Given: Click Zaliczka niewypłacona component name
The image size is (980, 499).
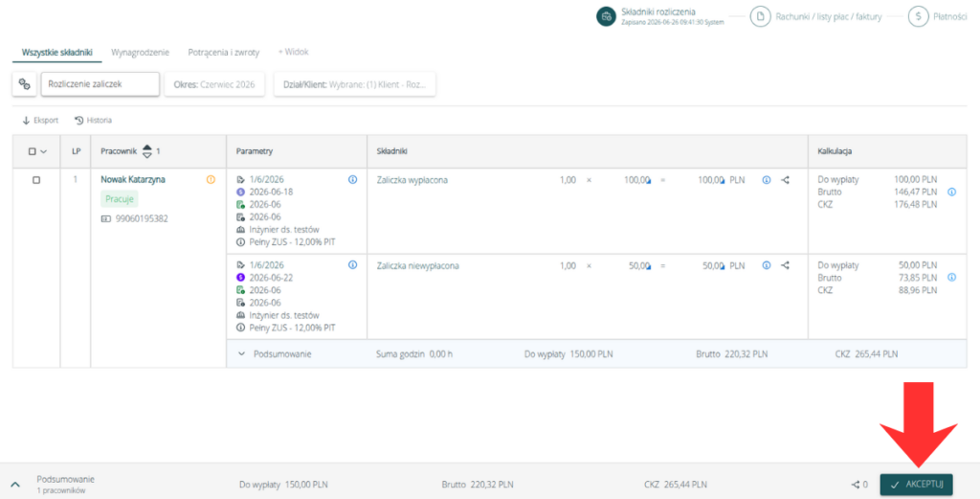Looking at the screenshot, I should point(417,265).
